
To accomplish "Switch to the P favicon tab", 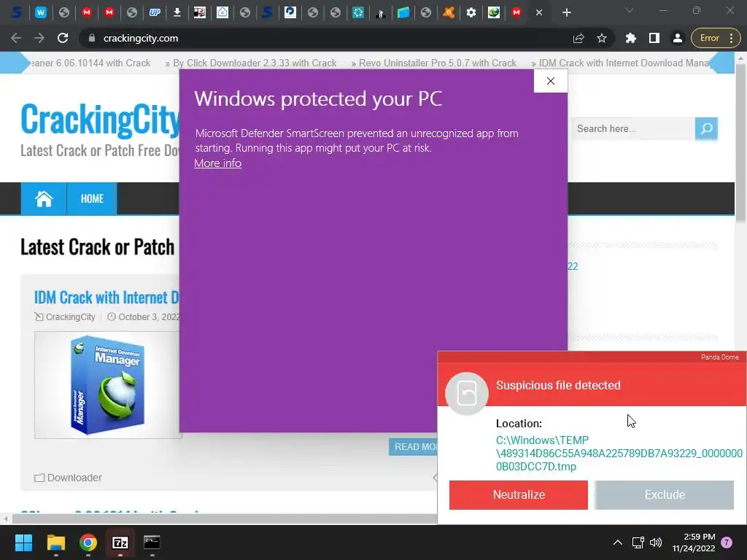I will pyautogui.click(x=290, y=12).
